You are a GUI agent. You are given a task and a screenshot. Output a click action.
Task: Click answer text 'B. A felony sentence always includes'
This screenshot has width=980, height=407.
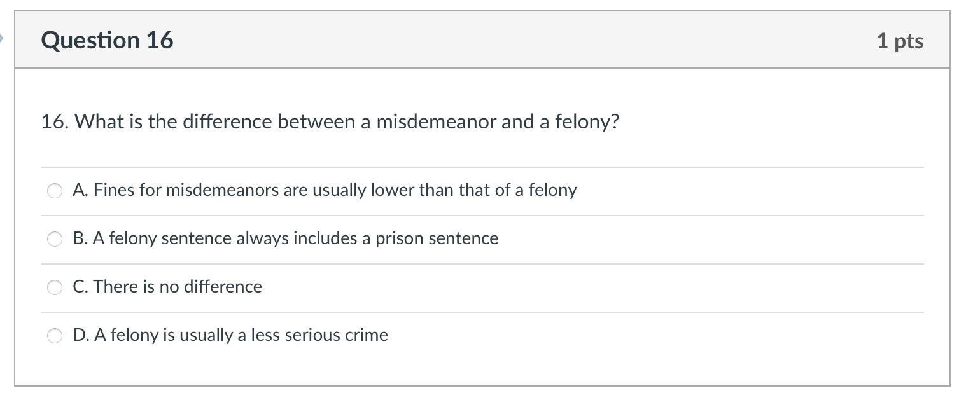(285, 239)
